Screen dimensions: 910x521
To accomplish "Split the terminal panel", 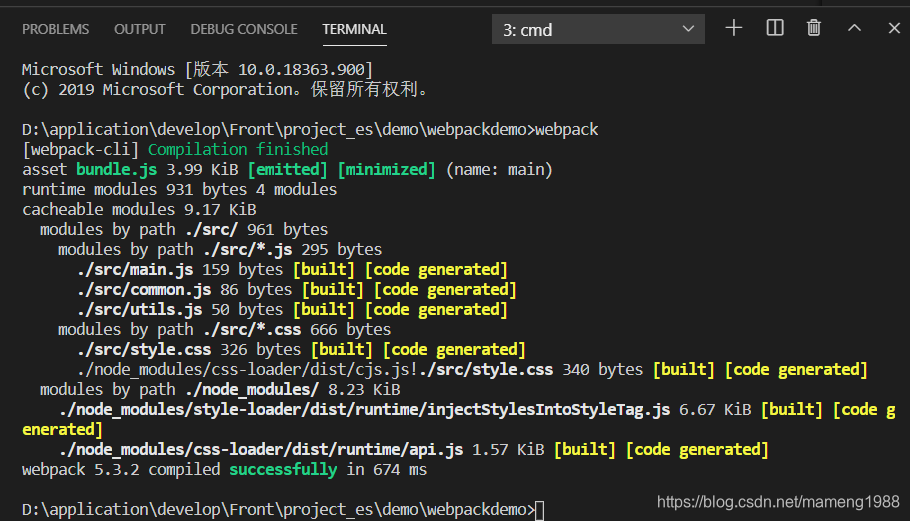I will (x=775, y=28).
